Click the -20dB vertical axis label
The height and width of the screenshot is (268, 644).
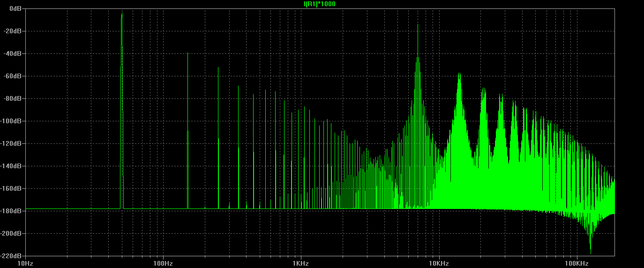13,31
